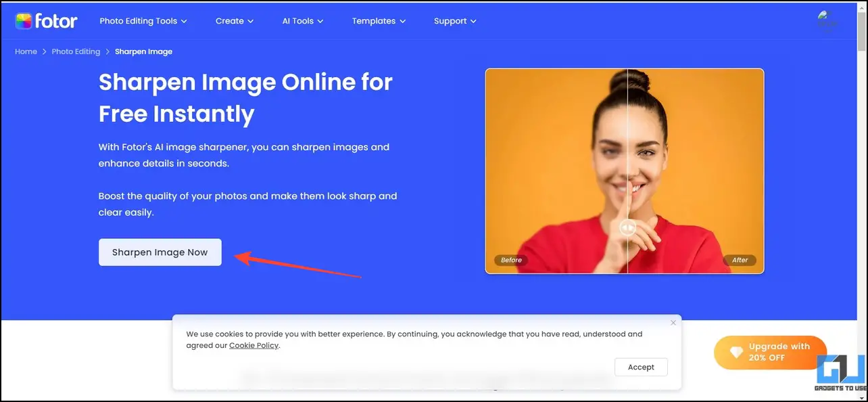Click the Fotor logo
The width and height of the screenshot is (868, 402).
click(46, 20)
